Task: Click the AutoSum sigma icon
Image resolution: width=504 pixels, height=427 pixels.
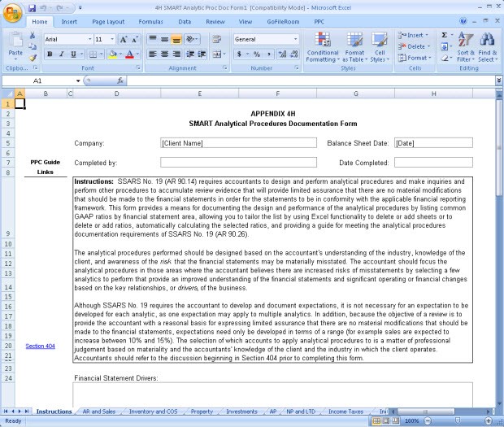Action: point(445,35)
